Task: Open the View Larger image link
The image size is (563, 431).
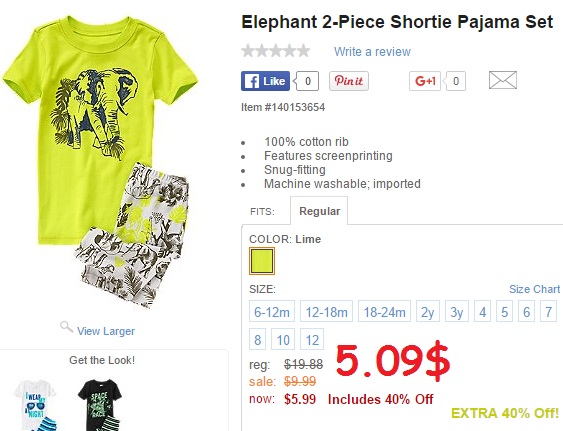Action: 106,331
